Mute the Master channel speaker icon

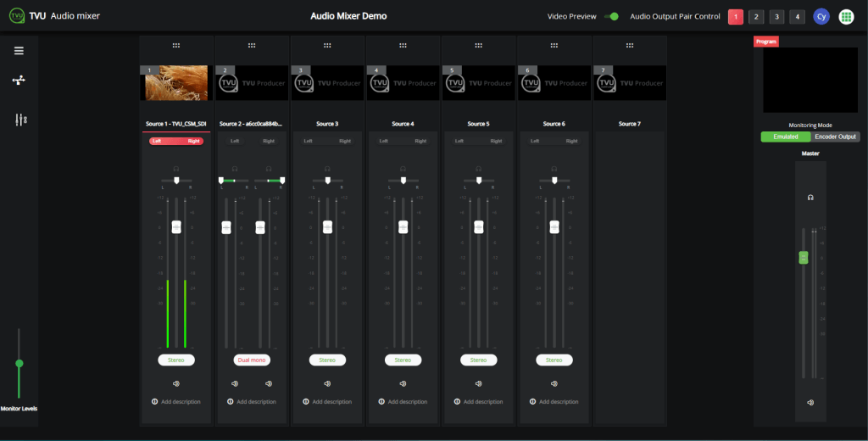click(810, 402)
